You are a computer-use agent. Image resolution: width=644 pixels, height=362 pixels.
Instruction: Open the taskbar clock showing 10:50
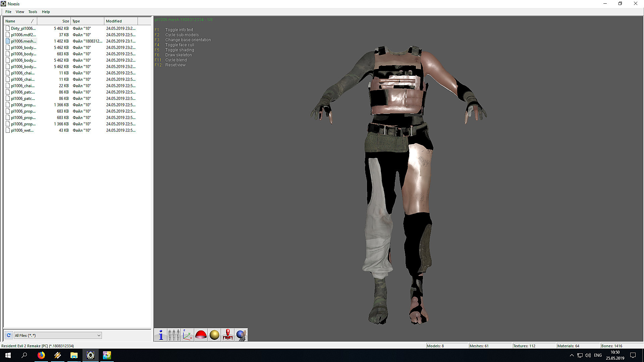(x=615, y=355)
